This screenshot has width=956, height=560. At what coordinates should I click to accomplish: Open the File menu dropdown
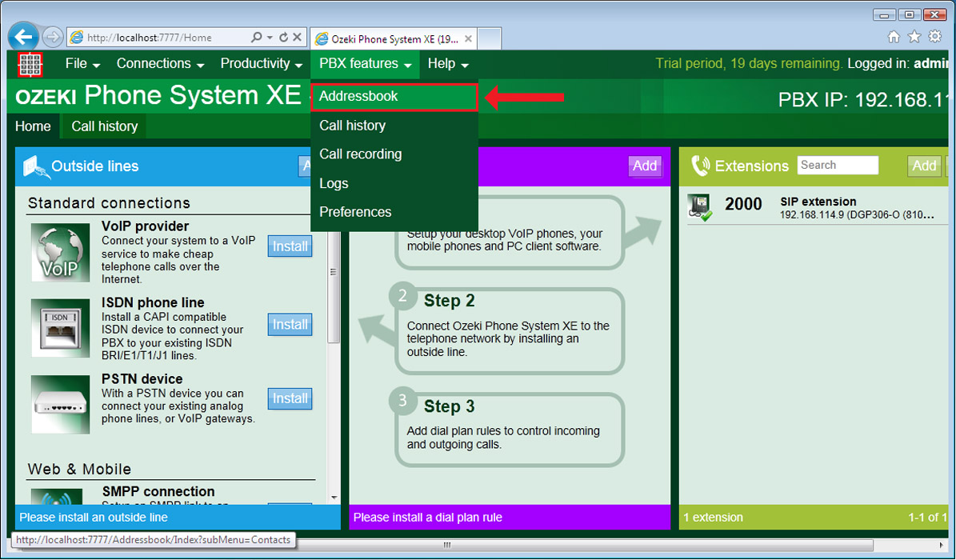[x=82, y=63]
